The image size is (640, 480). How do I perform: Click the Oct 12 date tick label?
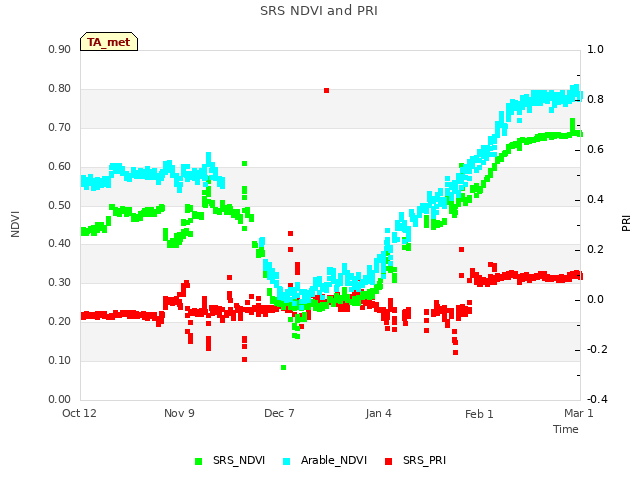[79, 413]
